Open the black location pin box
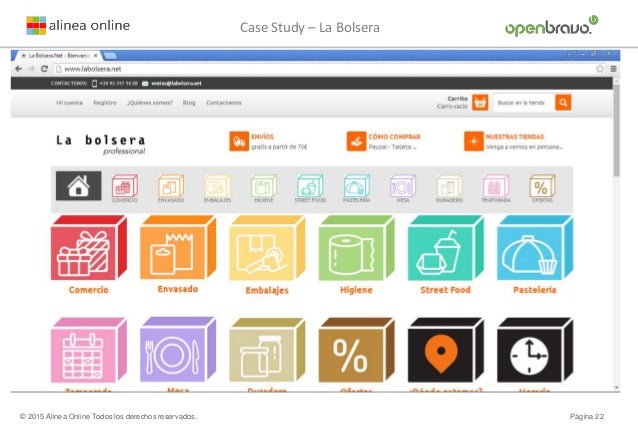Viewport: 638px width, 442px height. click(x=446, y=350)
